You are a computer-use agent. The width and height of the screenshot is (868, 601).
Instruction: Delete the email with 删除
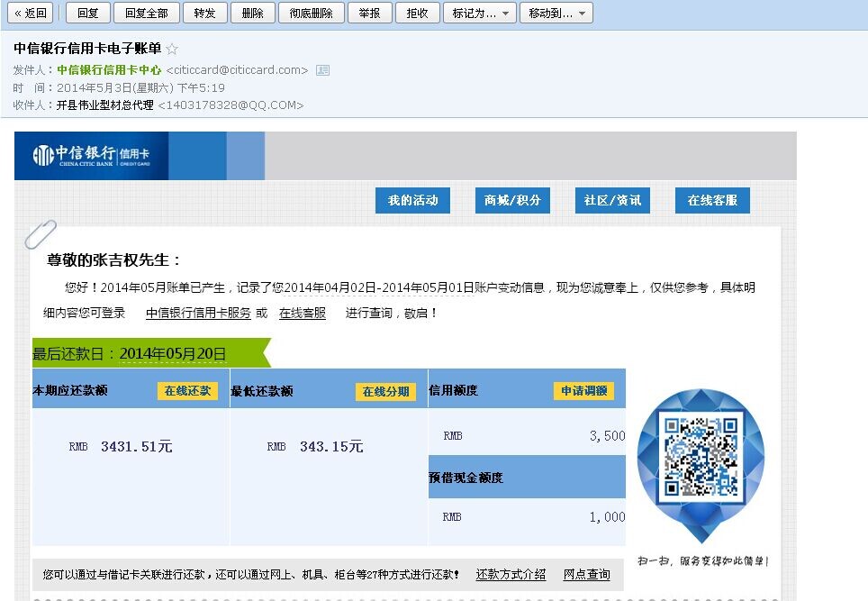click(253, 14)
